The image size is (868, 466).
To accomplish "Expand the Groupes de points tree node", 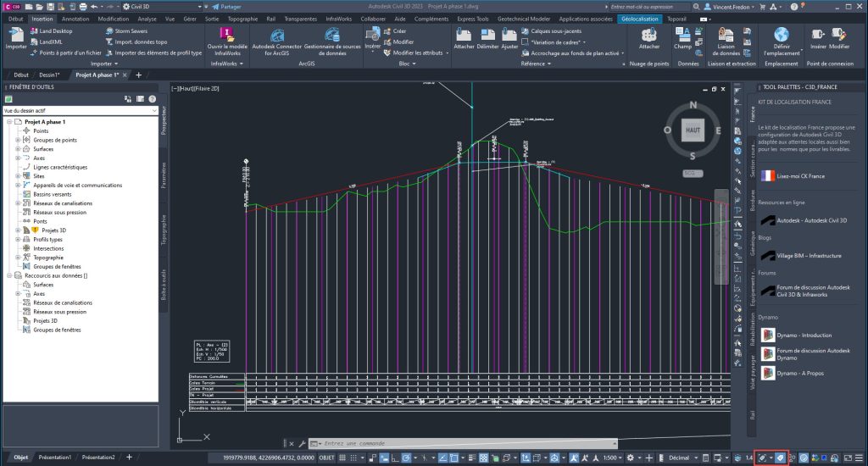I will tap(18, 140).
